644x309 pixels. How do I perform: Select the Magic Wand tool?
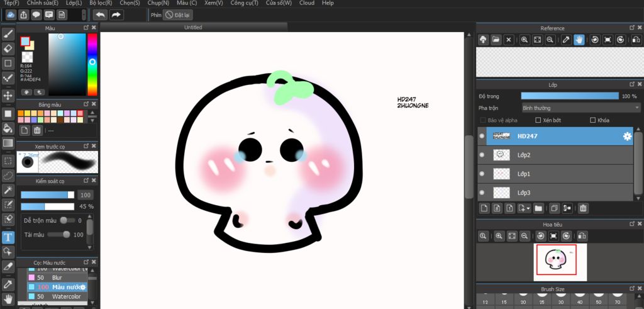[8, 190]
